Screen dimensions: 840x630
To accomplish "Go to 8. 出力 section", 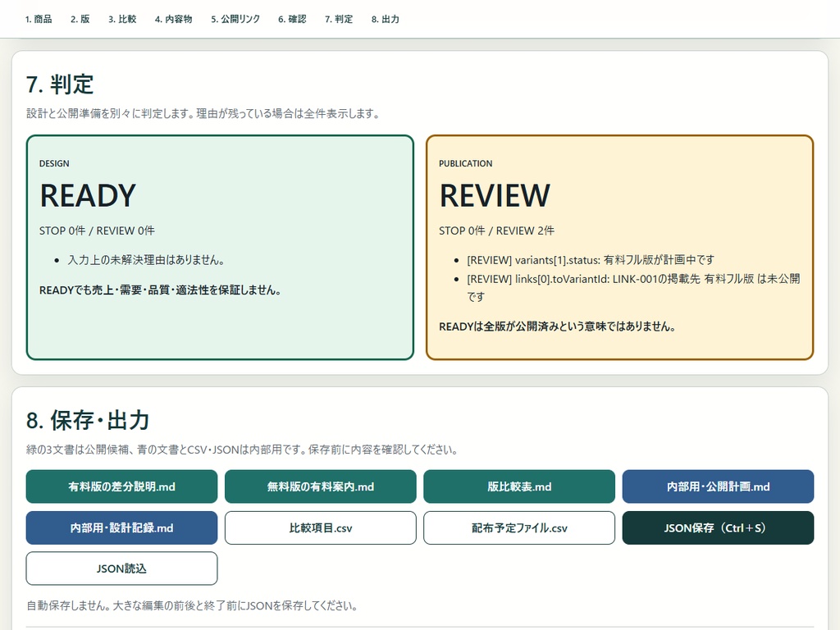I will tap(386, 20).
